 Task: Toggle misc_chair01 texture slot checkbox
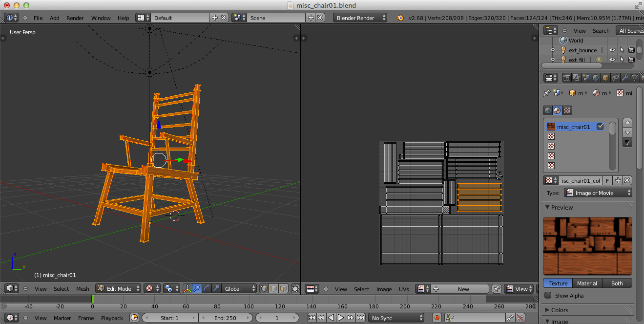coord(601,127)
